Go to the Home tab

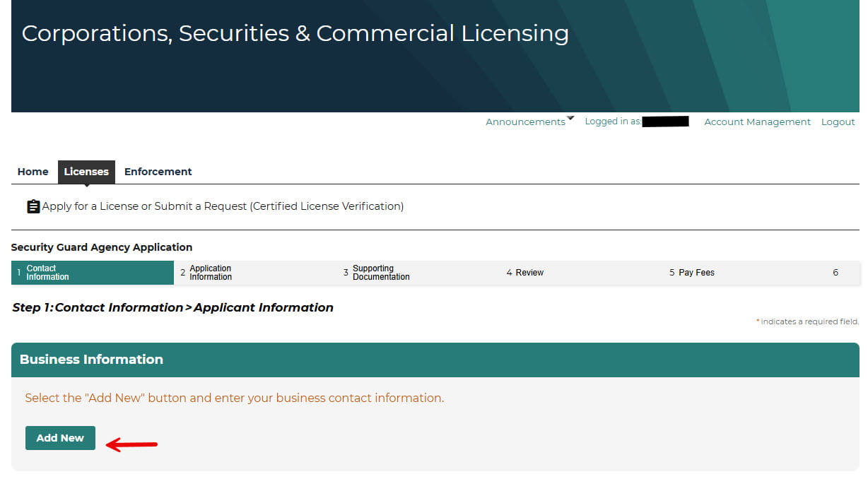click(33, 172)
